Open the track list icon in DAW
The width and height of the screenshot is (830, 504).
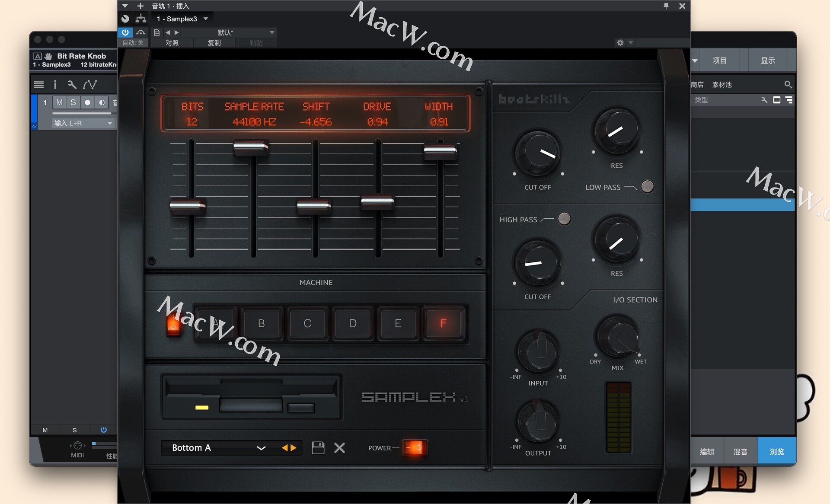click(x=39, y=84)
